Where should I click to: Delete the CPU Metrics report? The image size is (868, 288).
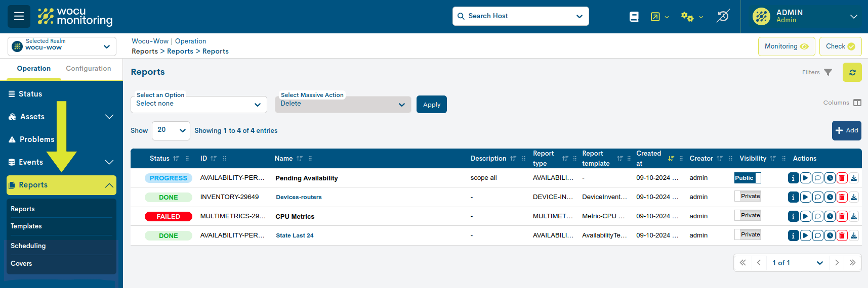(x=842, y=216)
